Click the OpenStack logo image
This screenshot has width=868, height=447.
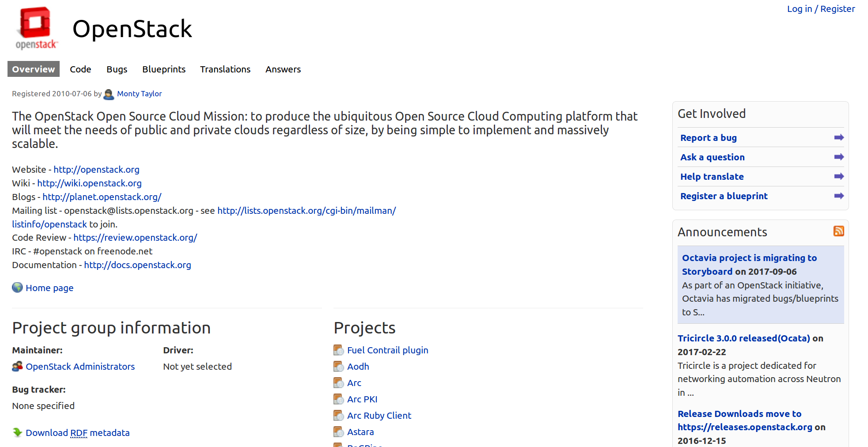36,28
